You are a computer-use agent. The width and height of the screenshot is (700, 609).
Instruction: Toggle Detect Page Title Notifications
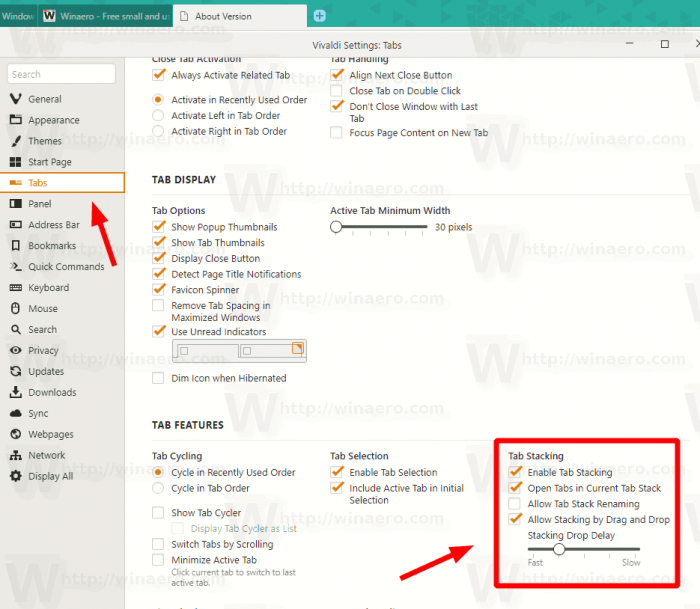point(158,274)
